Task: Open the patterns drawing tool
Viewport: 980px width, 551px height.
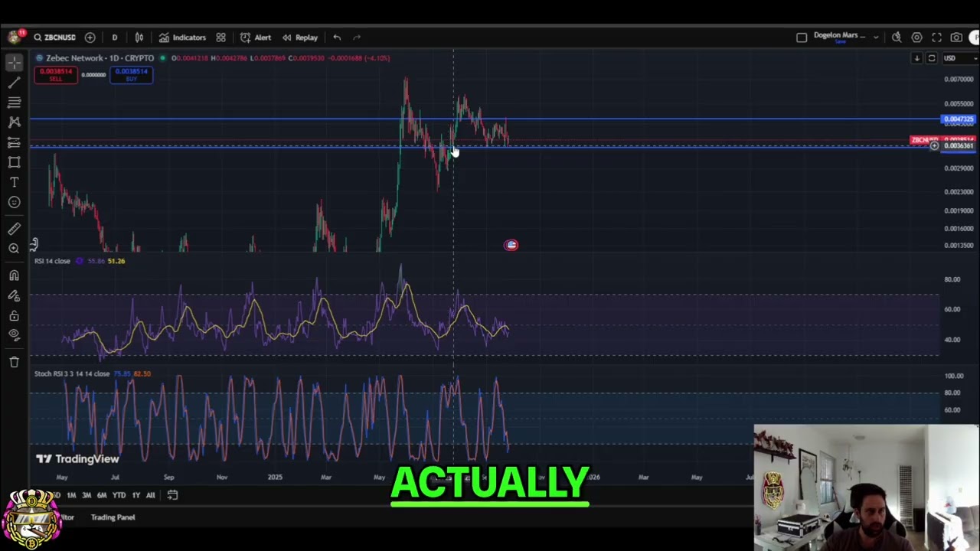Action: [14, 122]
